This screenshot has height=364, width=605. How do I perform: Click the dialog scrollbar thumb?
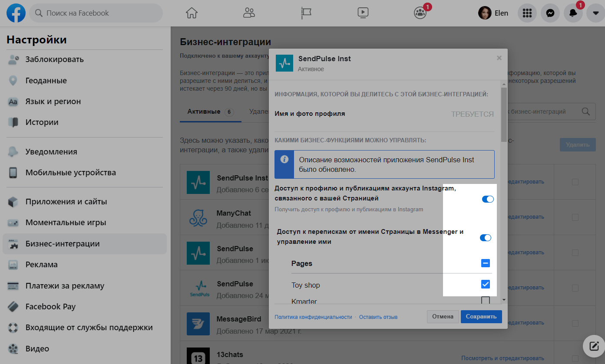[504, 114]
